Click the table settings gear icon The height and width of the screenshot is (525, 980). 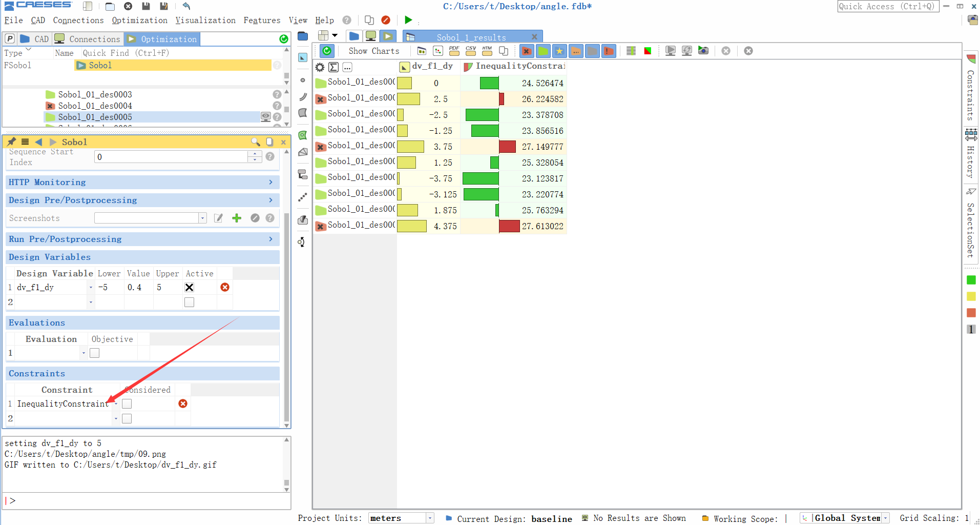(320, 67)
